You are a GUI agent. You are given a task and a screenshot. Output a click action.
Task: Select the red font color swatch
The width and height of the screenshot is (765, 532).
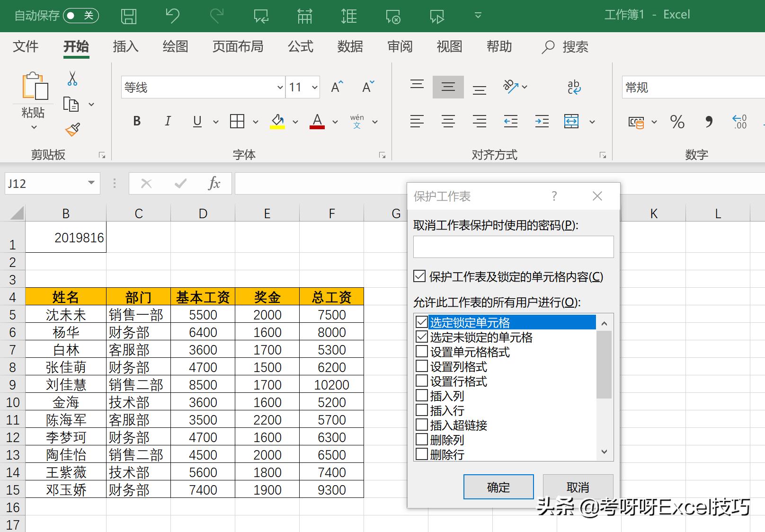317,128
